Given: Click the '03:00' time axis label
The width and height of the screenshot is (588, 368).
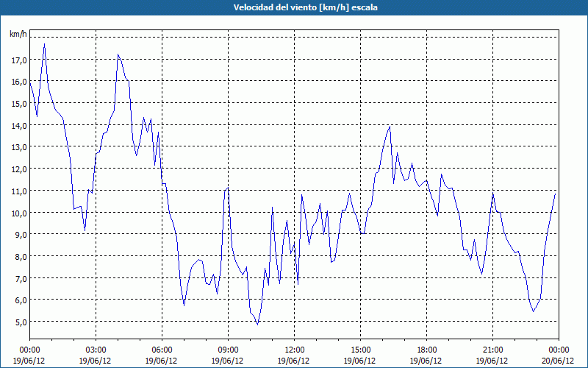Looking at the screenshot, I should (x=96, y=350).
